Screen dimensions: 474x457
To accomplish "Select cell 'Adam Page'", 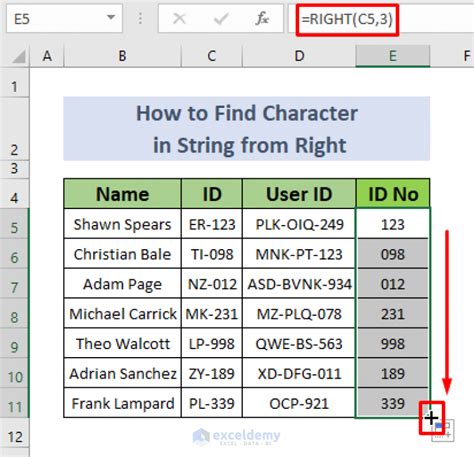I will [x=122, y=283].
